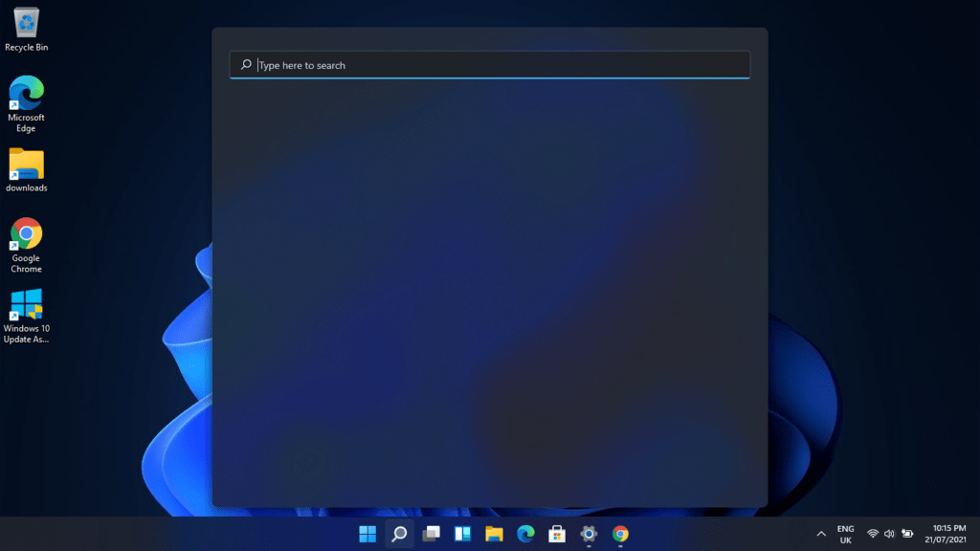980x551 pixels.
Task: Click the Search magnifier icon in taskbar
Action: pos(399,534)
